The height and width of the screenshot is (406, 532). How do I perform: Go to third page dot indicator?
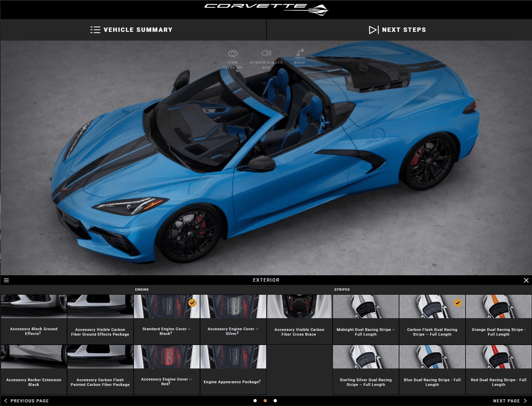point(275,401)
